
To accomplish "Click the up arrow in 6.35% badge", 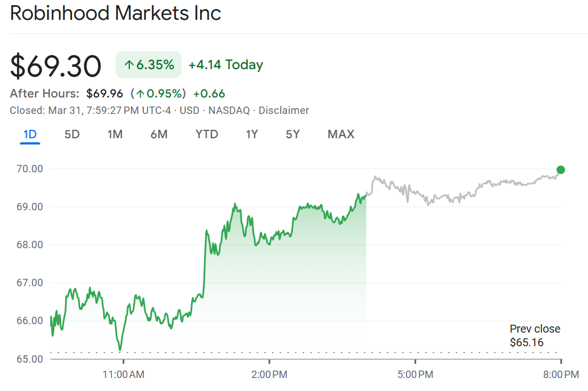I will pos(129,65).
